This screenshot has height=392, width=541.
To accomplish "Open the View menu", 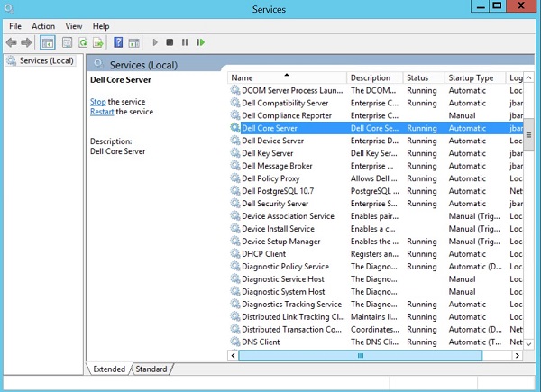I will pos(73,26).
